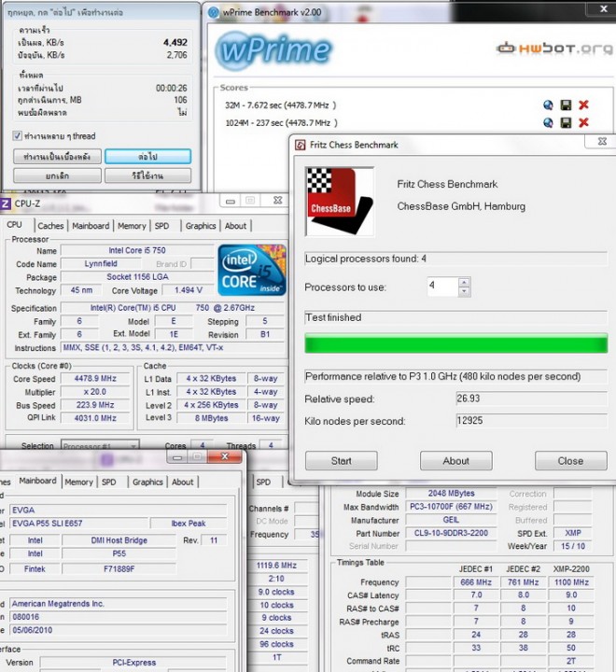The height and width of the screenshot is (672, 616).
Task: Click the Relative speed value 26.93
Action: tap(532, 399)
